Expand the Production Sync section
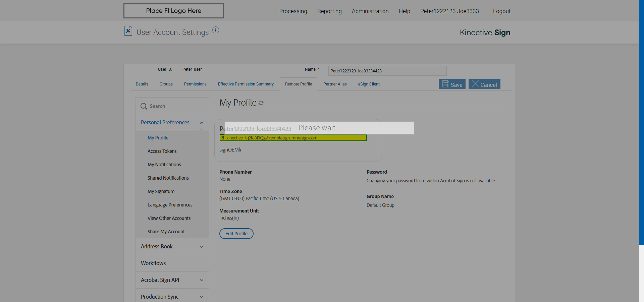Viewport: 644px width, 302px height. (x=202, y=297)
